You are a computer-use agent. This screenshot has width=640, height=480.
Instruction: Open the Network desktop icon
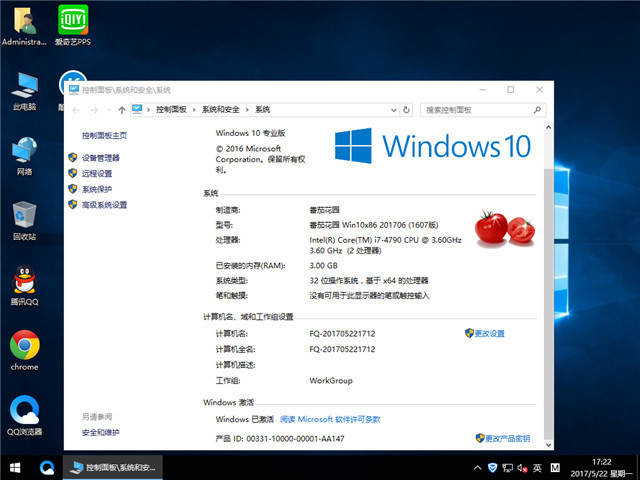pos(24,156)
